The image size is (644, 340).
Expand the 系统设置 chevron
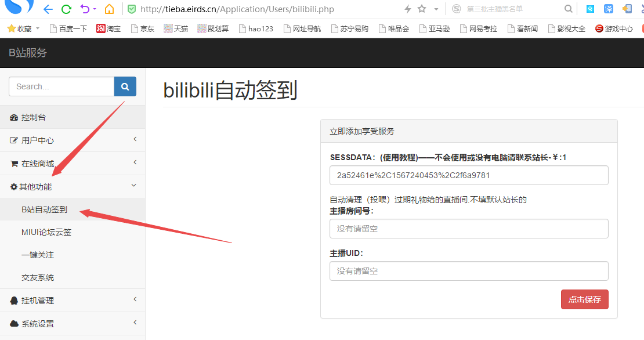(x=135, y=323)
